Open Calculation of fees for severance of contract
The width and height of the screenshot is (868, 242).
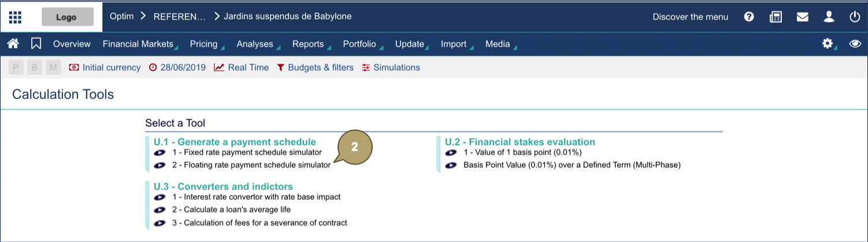(x=259, y=222)
